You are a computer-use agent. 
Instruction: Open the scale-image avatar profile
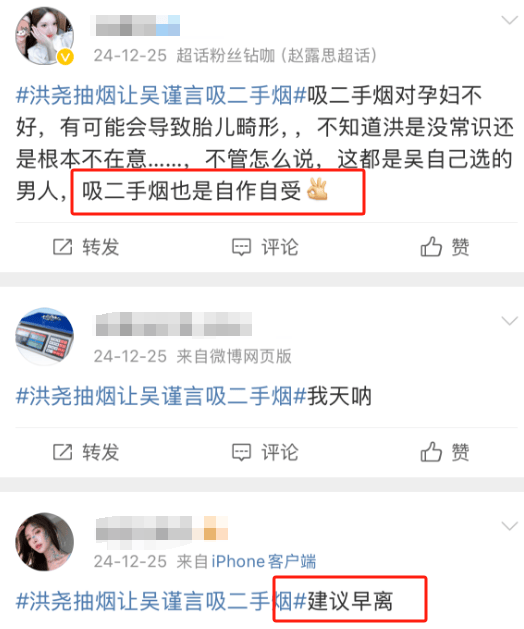pos(45,336)
